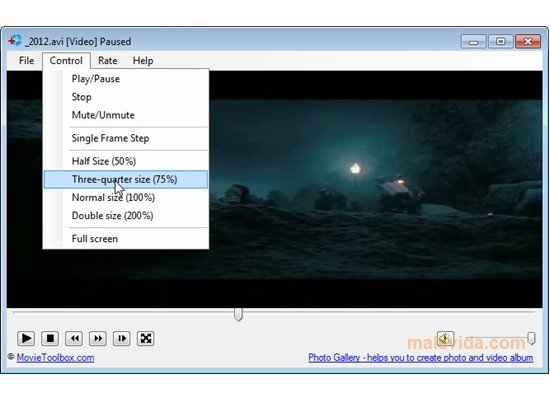
Task: Open the Rate menu
Action: click(x=108, y=61)
